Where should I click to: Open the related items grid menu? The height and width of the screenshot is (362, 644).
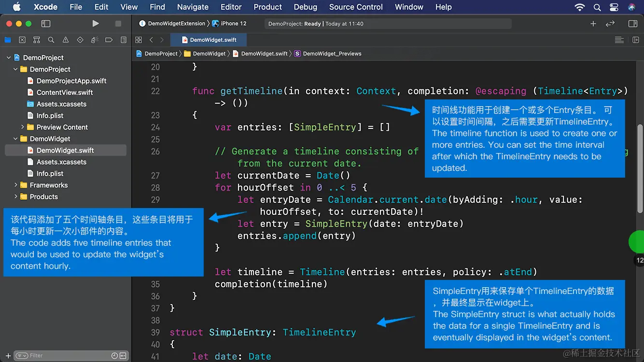coord(139,40)
